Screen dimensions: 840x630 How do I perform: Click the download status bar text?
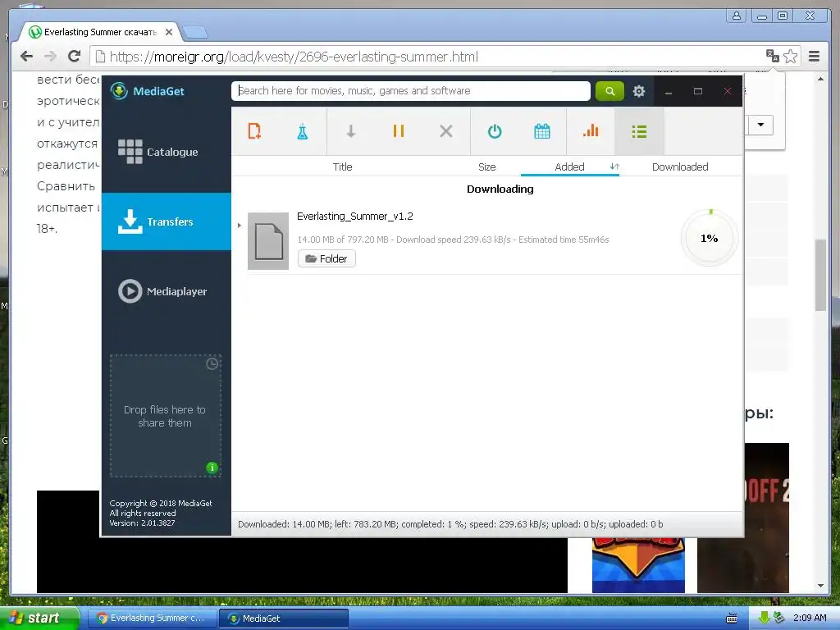[x=450, y=524]
